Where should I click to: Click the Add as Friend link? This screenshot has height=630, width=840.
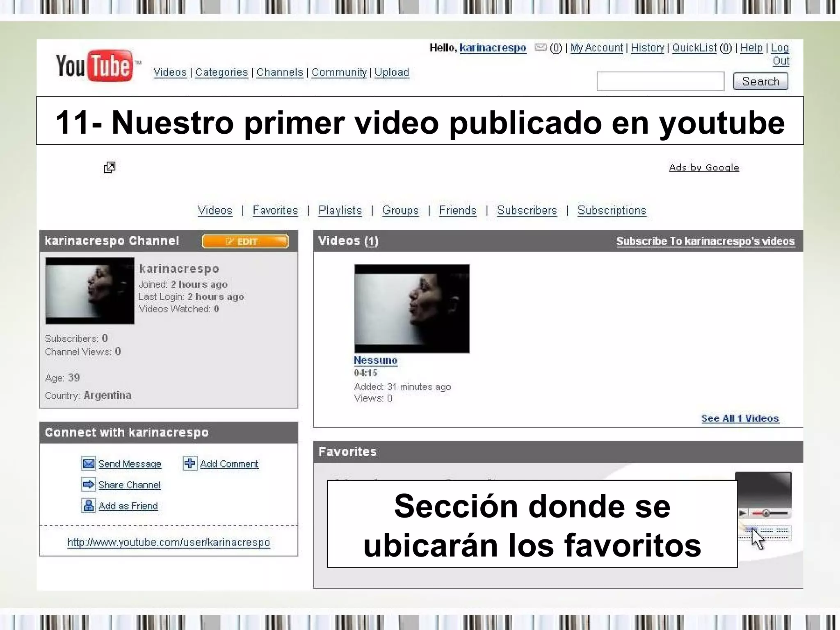(x=128, y=506)
